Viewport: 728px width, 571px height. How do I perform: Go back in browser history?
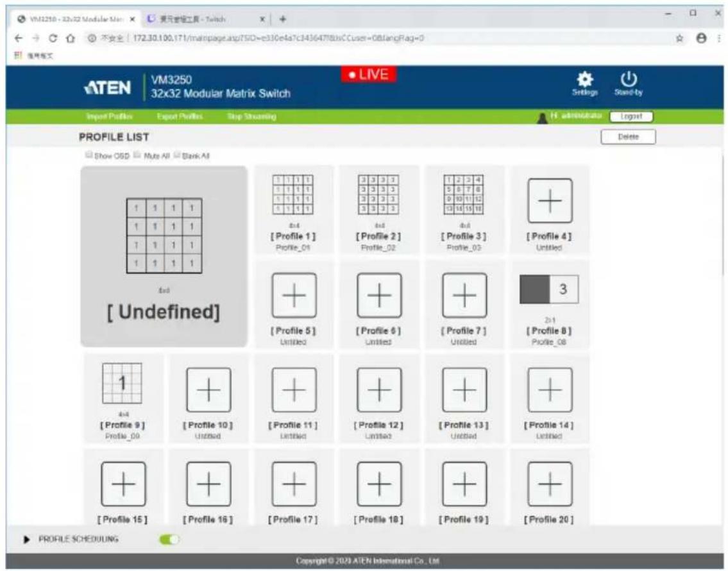point(18,38)
